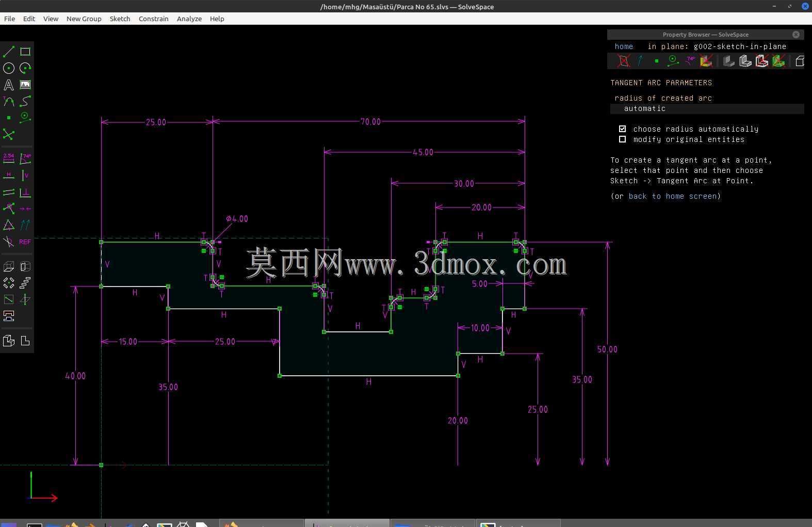
Task: Toggle constraints and dimensions visibility icon
Action: 690,61
